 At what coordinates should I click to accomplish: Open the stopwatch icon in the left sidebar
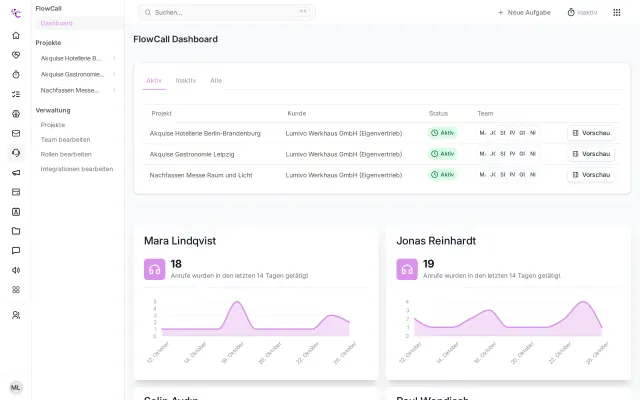tap(16, 74)
